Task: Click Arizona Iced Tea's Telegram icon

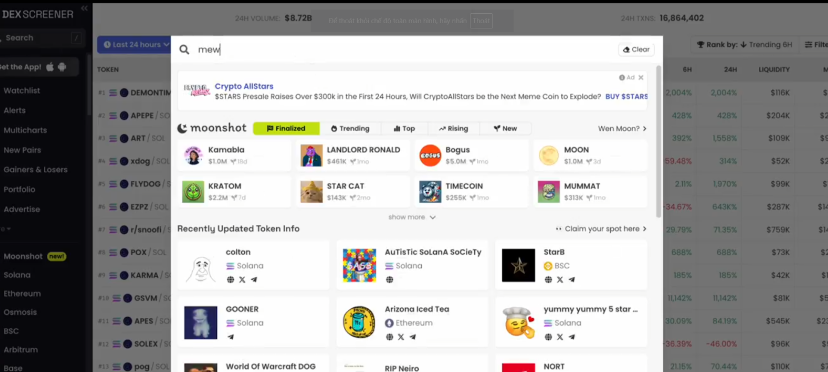Action: click(x=413, y=337)
